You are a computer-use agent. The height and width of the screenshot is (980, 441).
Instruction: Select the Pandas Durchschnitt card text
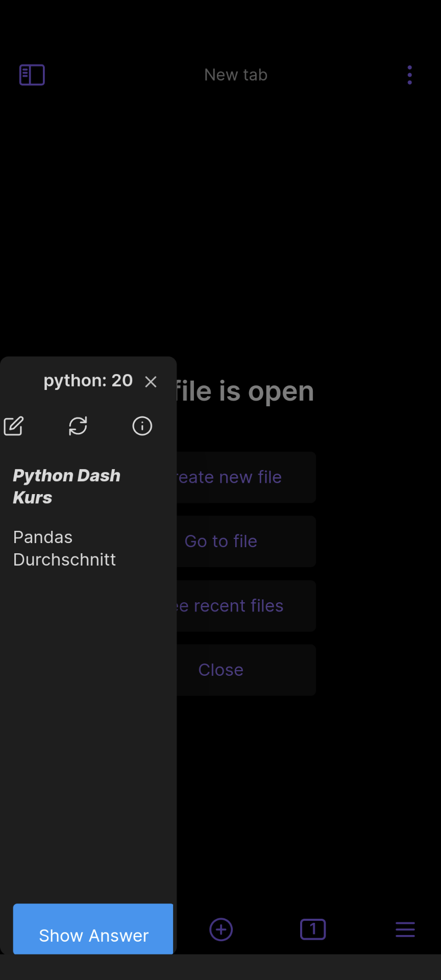64,548
